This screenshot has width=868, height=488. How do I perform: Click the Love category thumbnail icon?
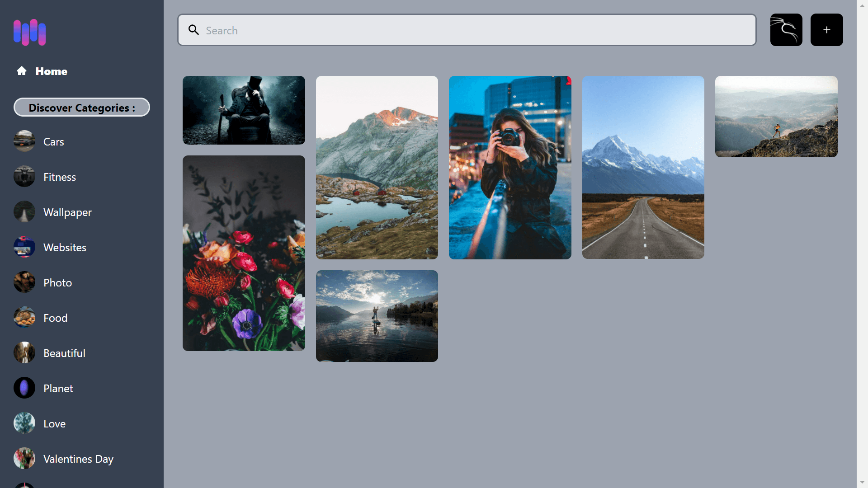pos(24,423)
